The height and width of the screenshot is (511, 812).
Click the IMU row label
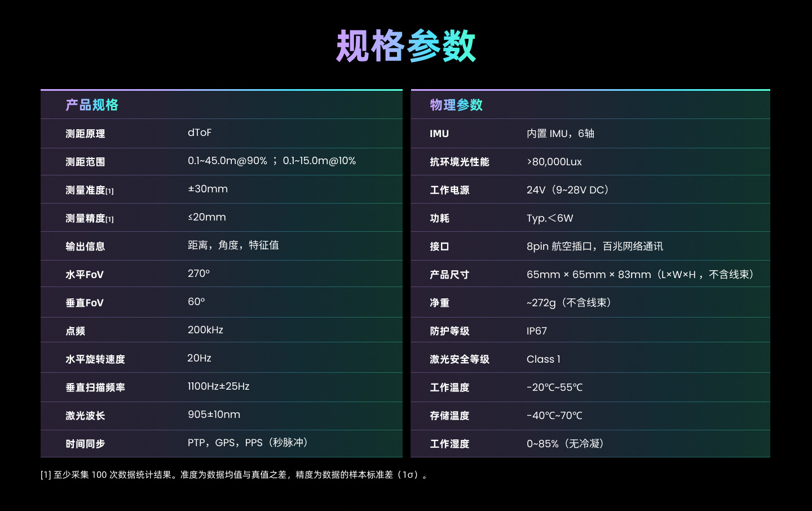439,134
